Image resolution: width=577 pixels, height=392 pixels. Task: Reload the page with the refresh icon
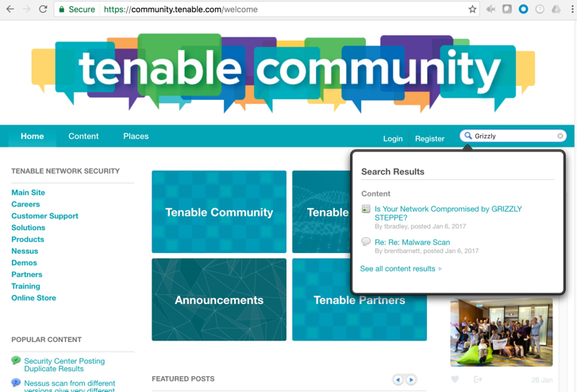(x=43, y=9)
